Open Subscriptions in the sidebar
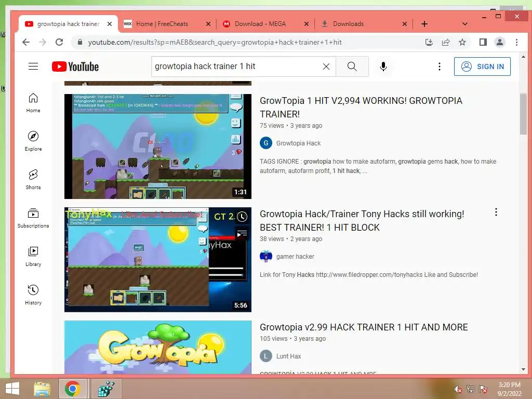 coord(33,218)
